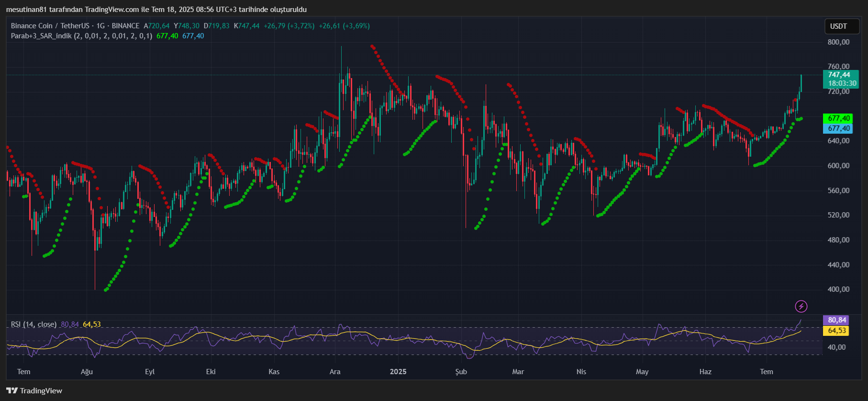Click the green 677,40 value in the SAR legend

click(x=167, y=36)
